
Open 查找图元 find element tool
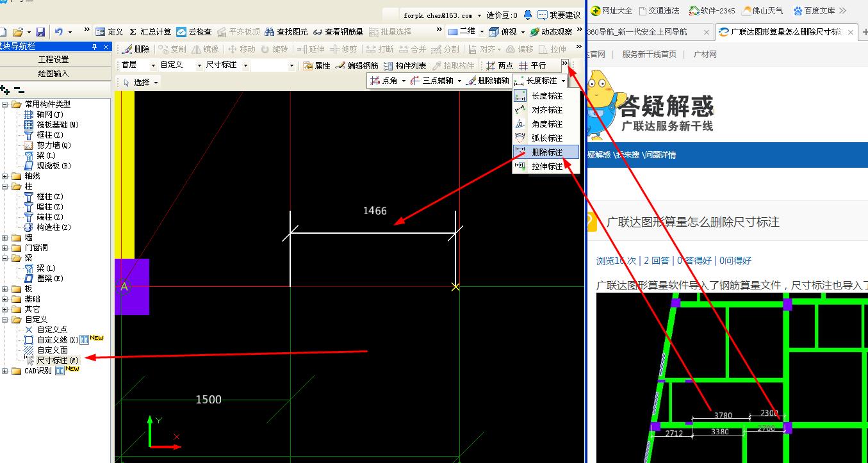point(286,31)
